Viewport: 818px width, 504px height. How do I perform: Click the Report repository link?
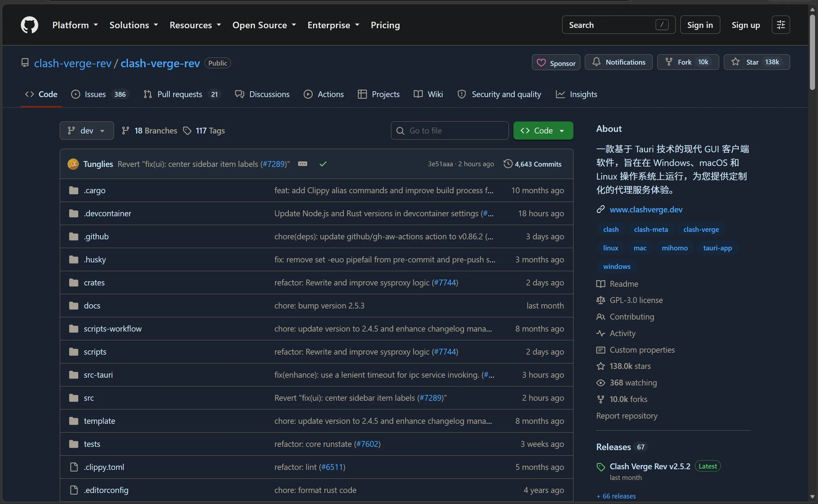pyautogui.click(x=627, y=416)
